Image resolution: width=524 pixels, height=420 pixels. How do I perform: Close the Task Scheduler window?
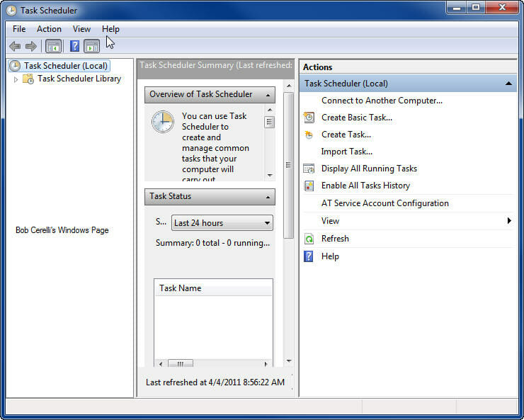(502, 7)
